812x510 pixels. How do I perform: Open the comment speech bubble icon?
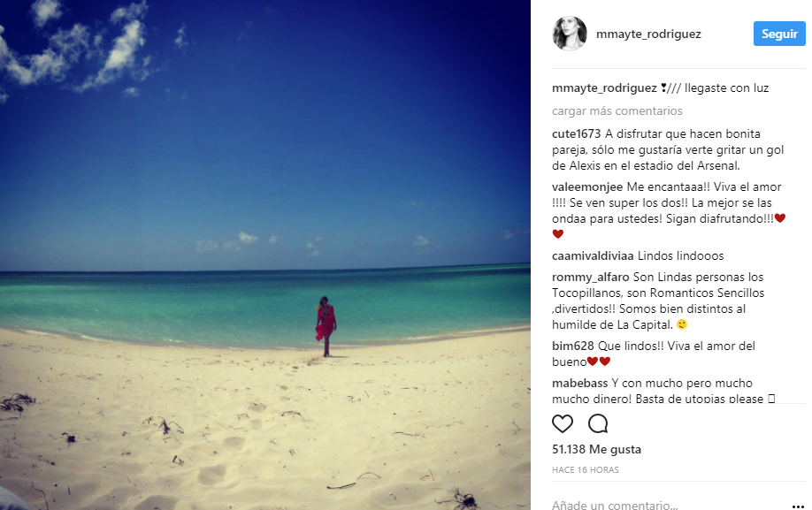click(598, 423)
